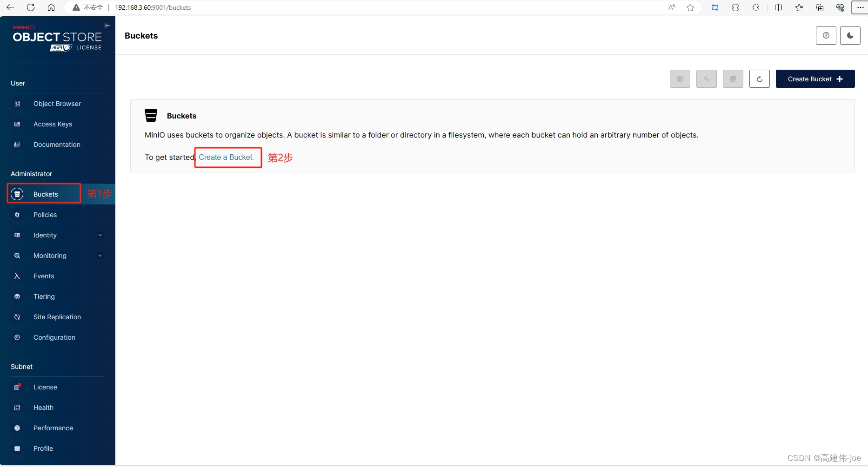Click the Profile sidebar icon
This screenshot has height=467, width=868.
coord(17,448)
